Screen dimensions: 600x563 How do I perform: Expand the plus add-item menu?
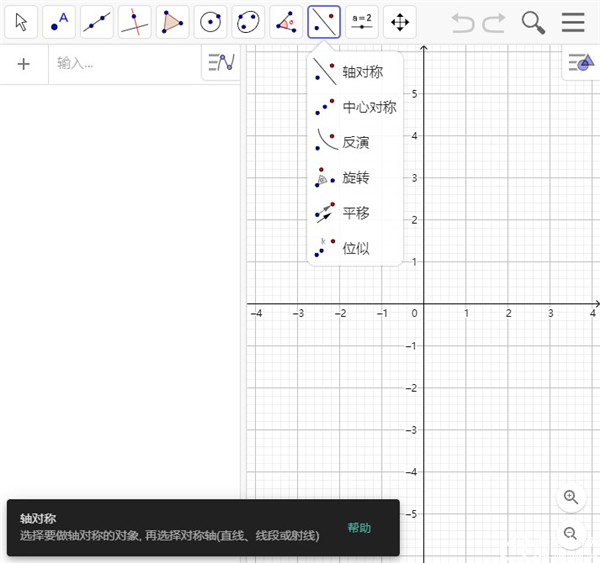click(24, 63)
